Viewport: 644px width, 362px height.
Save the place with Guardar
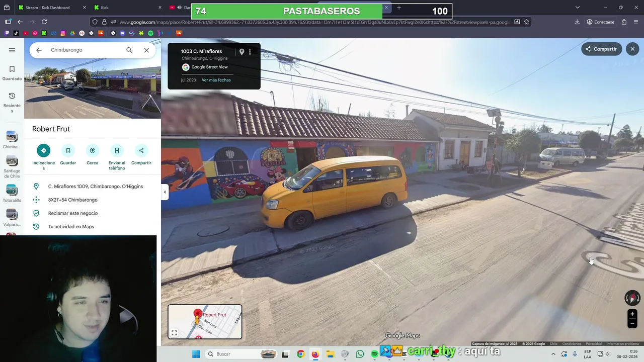[68, 155]
